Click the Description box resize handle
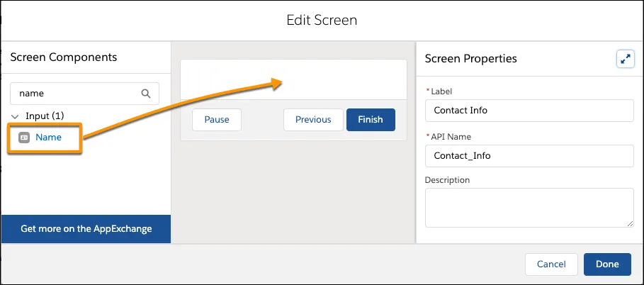644x285 pixels. [629, 223]
